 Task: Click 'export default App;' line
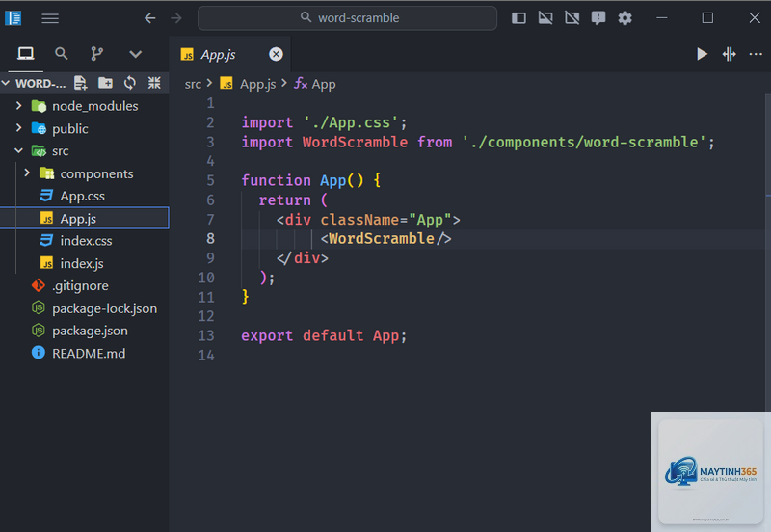tap(324, 335)
